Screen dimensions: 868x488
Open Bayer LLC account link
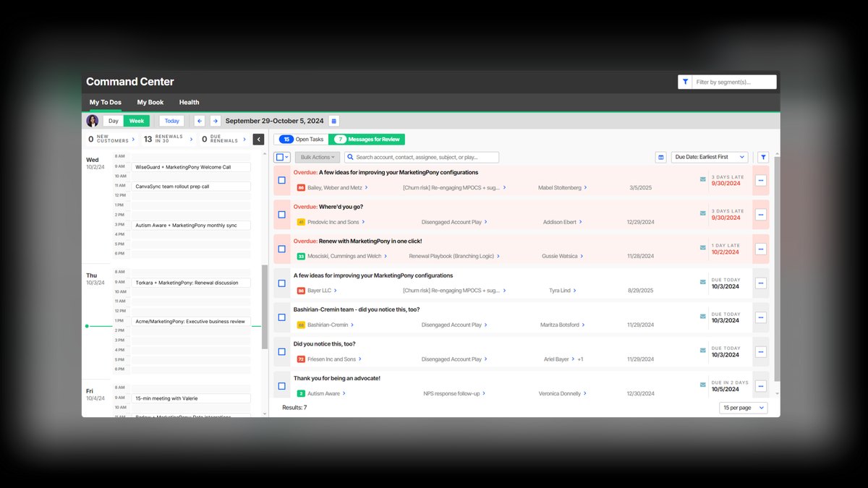pyautogui.click(x=319, y=291)
